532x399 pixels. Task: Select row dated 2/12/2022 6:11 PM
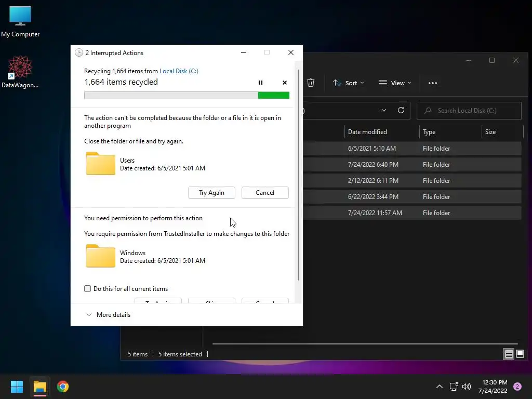click(412, 181)
